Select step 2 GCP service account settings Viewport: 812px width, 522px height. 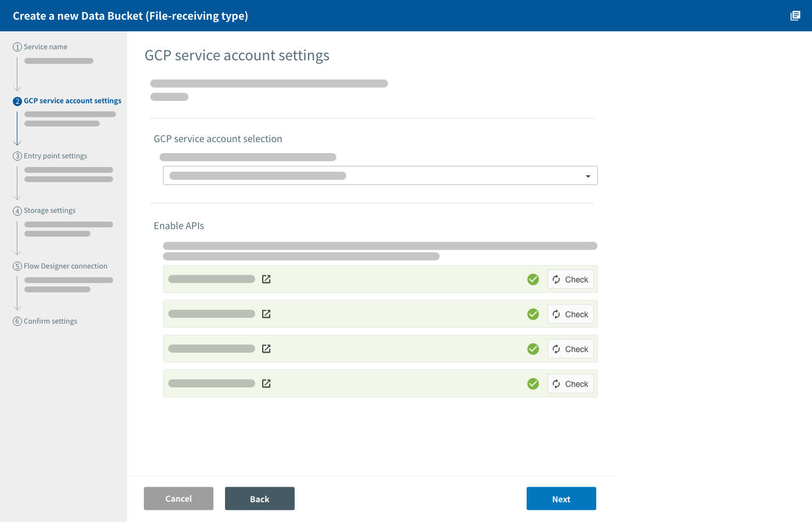pos(67,101)
